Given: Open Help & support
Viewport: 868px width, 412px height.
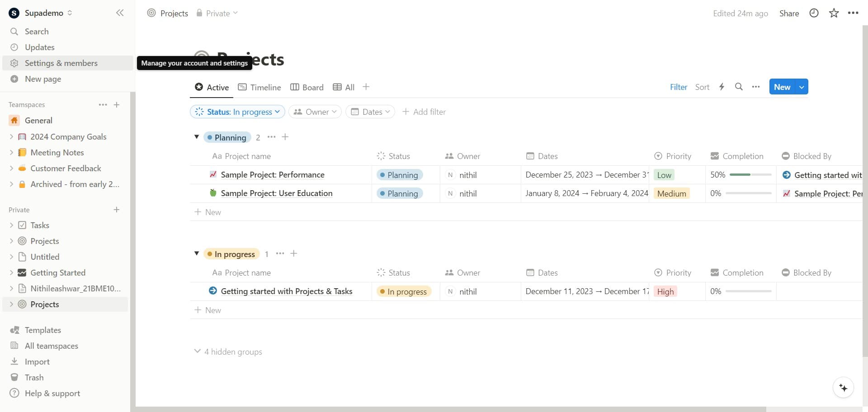Looking at the screenshot, I should 52,393.
